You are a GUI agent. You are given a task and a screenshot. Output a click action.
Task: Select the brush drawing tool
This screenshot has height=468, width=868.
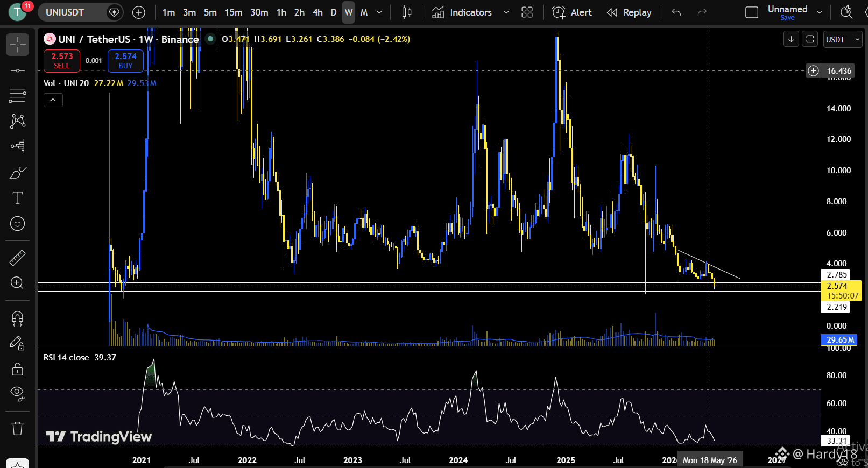point(17,173)
